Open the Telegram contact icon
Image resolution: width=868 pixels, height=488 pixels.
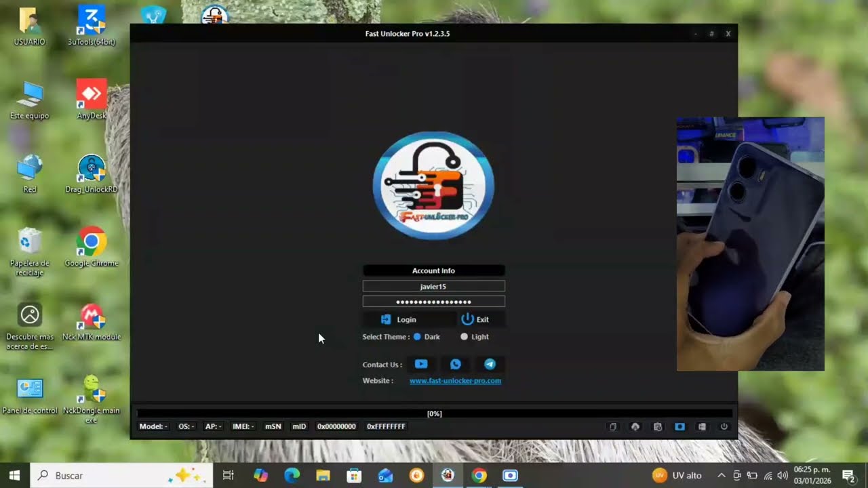[x=490, y=364]
